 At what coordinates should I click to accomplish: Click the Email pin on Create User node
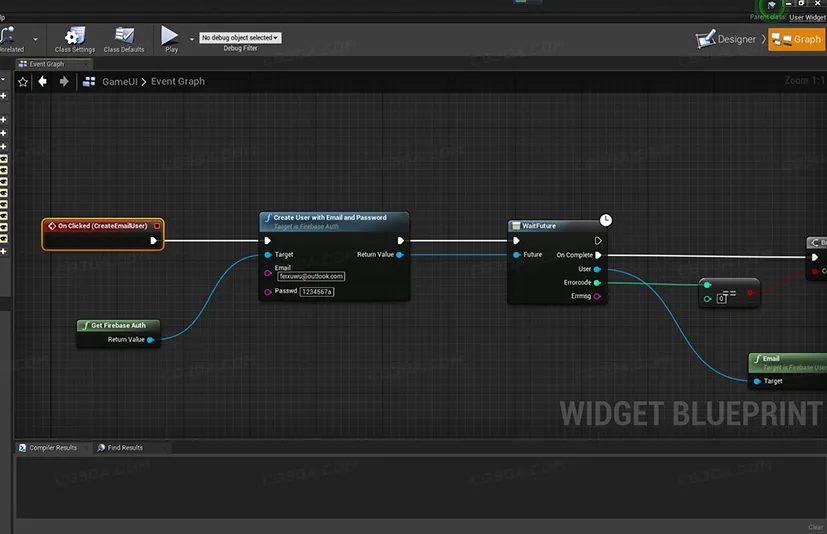268,273
